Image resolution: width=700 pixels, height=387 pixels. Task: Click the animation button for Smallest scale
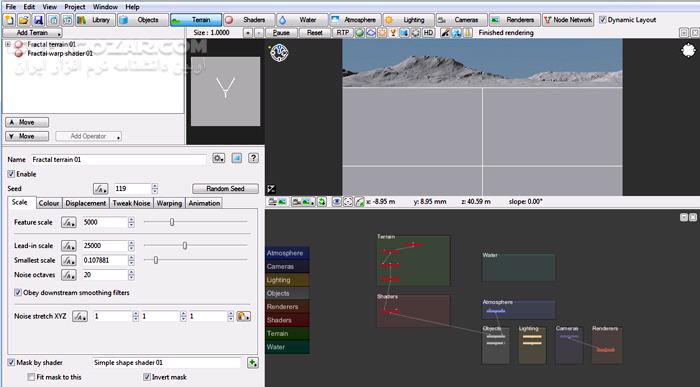(x=69, y=260)
